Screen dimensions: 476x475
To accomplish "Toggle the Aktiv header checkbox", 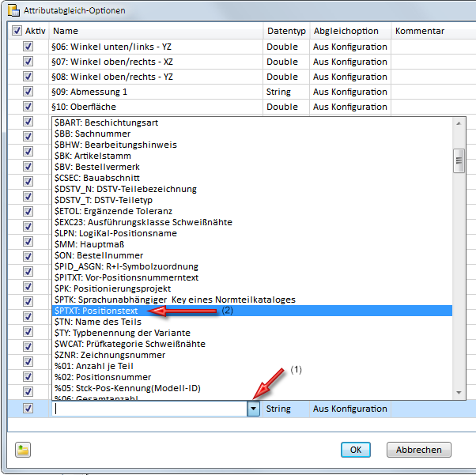I will click(17, 30).
